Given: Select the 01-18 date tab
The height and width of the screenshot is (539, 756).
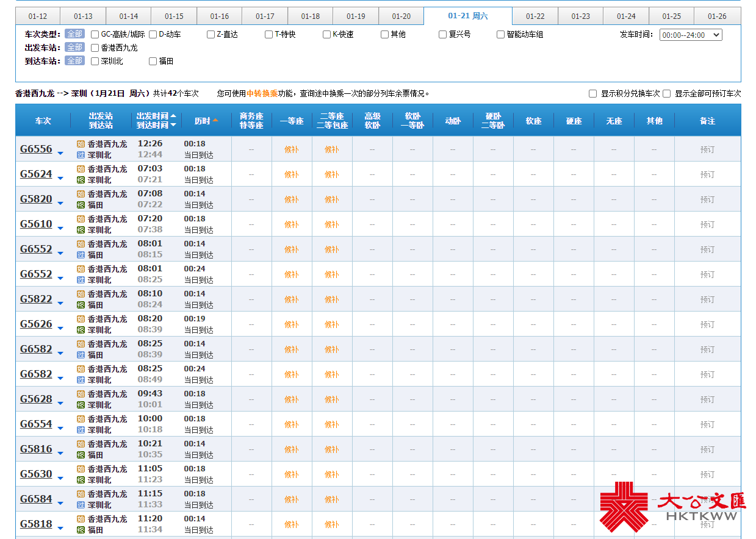Looking at the screenshot, I should click(x=310, y=16).
